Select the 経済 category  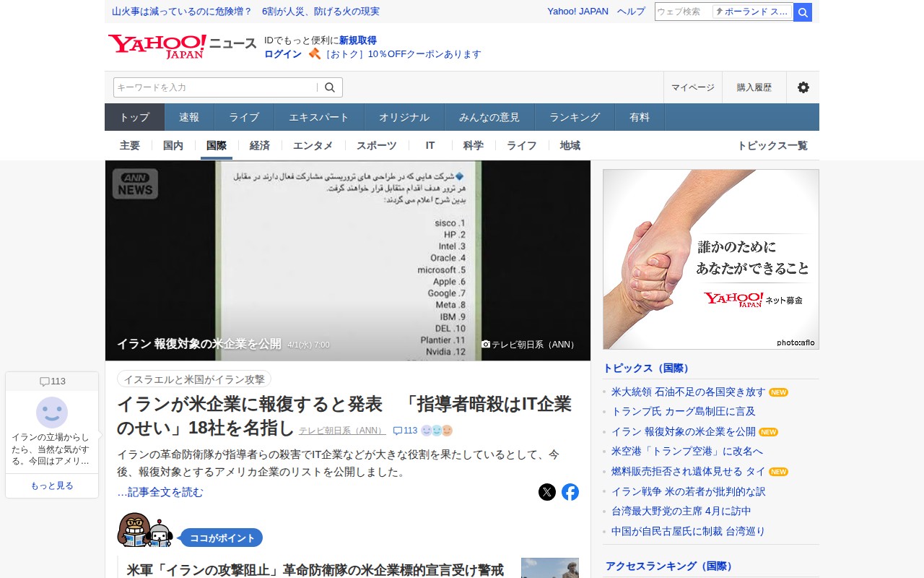(260, 145)
